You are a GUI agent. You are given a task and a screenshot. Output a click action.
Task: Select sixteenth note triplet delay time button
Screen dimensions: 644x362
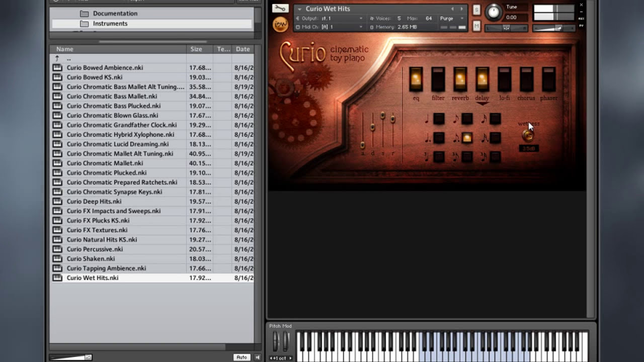point(495,156)
